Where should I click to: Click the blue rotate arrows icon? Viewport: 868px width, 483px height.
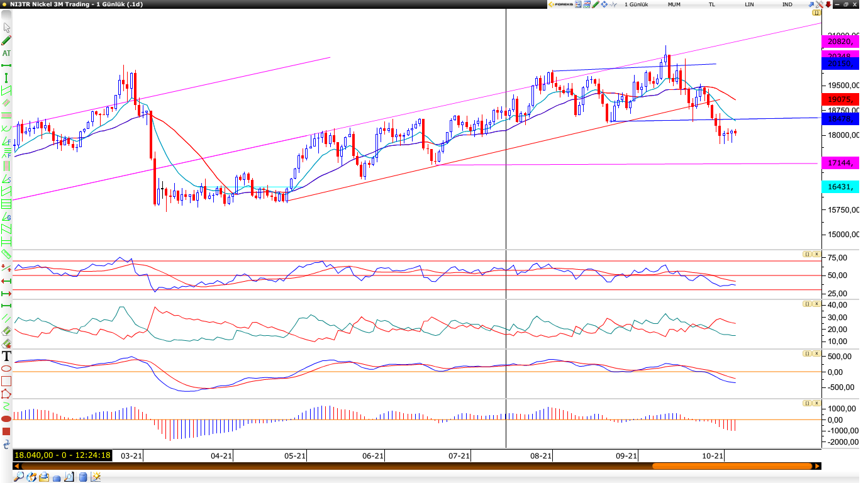coord(6,444)
